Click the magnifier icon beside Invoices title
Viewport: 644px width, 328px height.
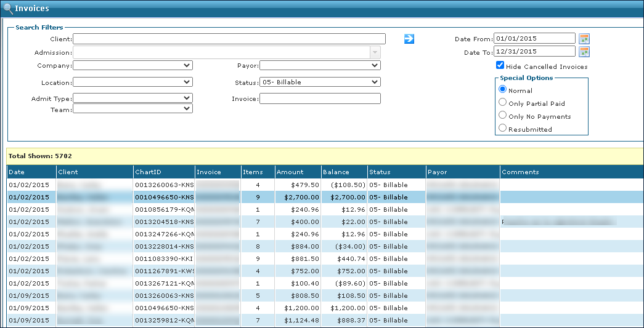8,9
